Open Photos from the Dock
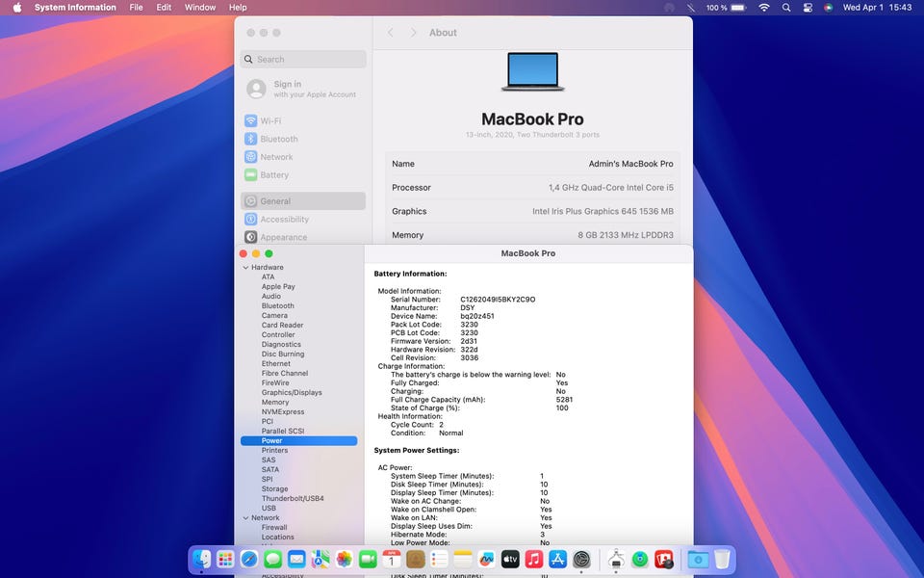The height and width of the screenshot is (578, 924). click(x=345, y=559)
